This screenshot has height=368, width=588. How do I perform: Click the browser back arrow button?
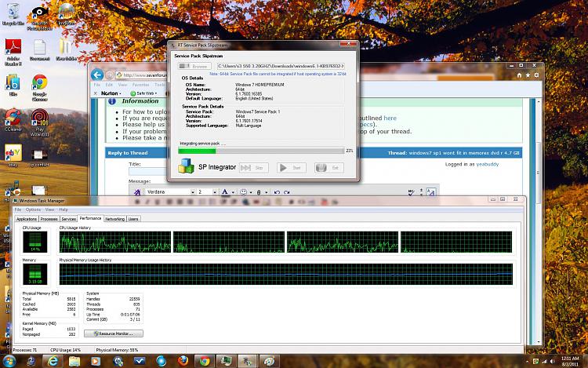(97, 75)
